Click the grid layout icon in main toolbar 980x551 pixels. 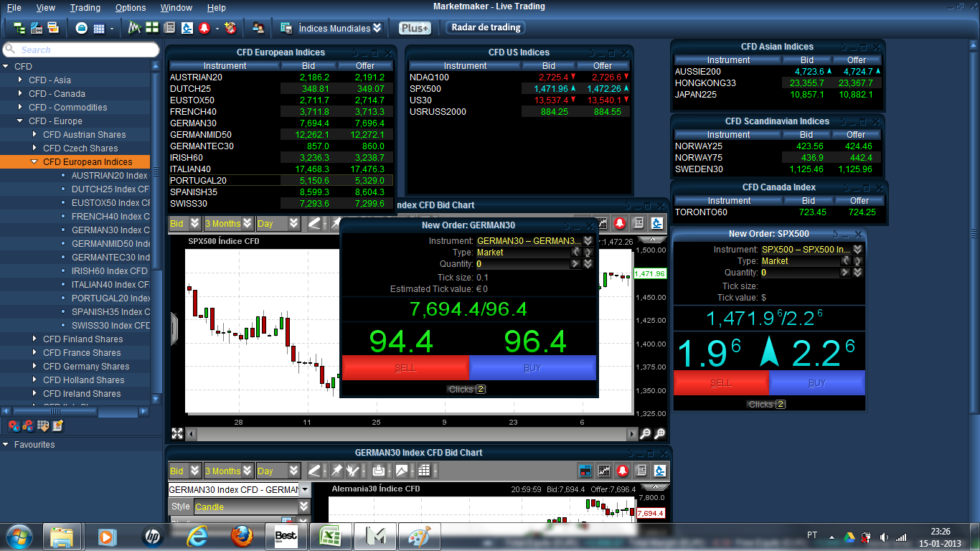click(x=99, y=29)
